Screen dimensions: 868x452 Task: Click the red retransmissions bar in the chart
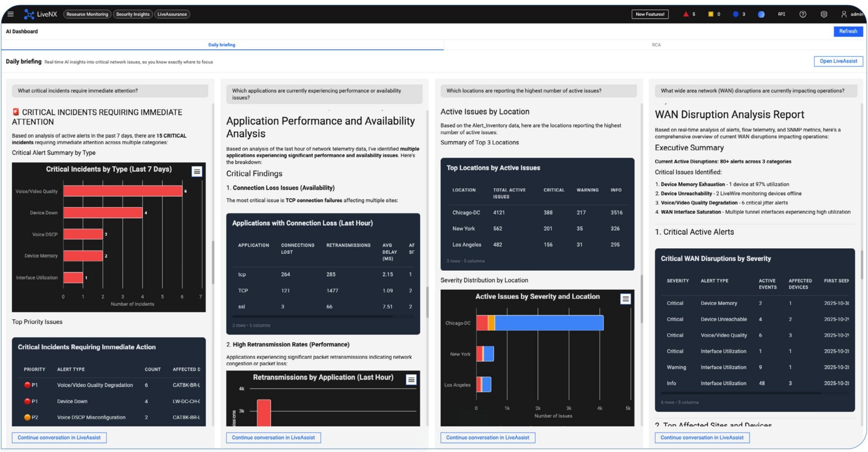[x=264, y=413]
